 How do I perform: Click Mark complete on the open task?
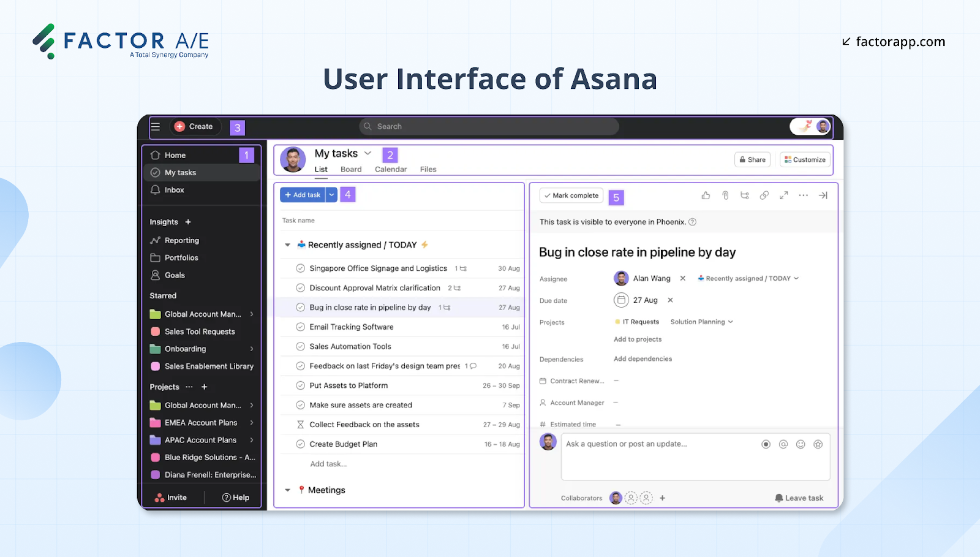click(x=570, y=195)
